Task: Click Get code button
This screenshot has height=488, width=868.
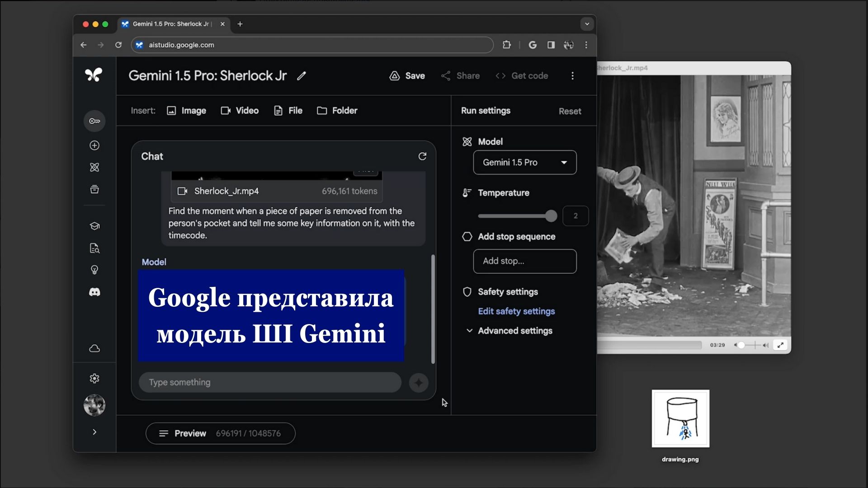Action: coord(522,76)
